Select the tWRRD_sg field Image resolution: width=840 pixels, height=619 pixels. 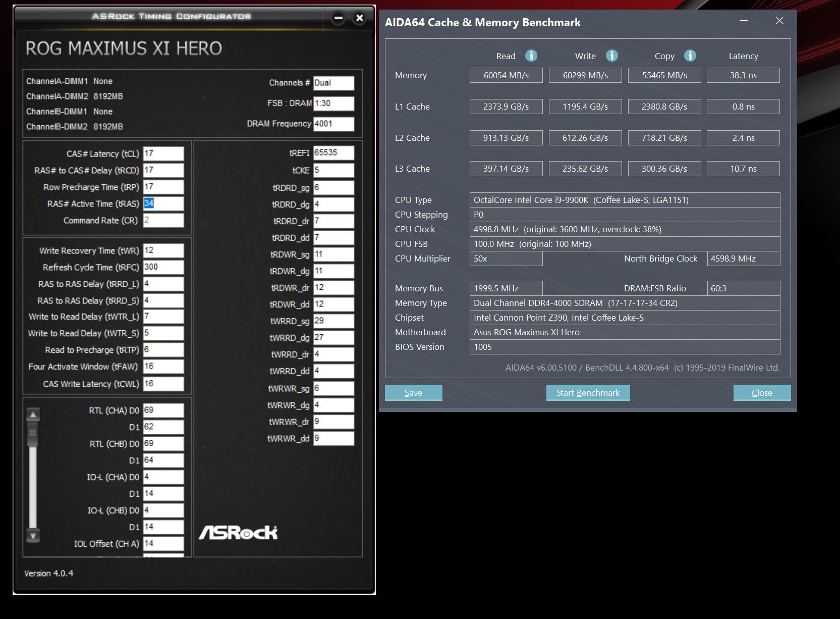[333, 321]
